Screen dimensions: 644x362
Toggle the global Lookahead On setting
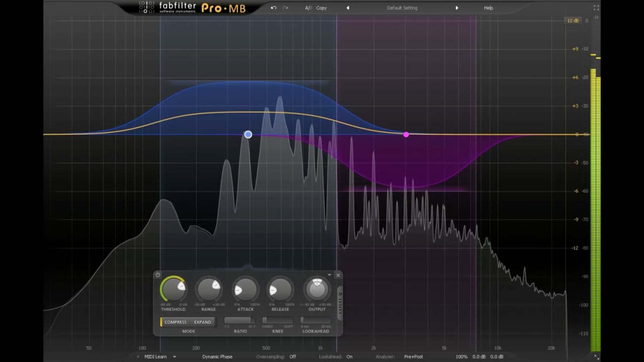(x=349, y=357)
